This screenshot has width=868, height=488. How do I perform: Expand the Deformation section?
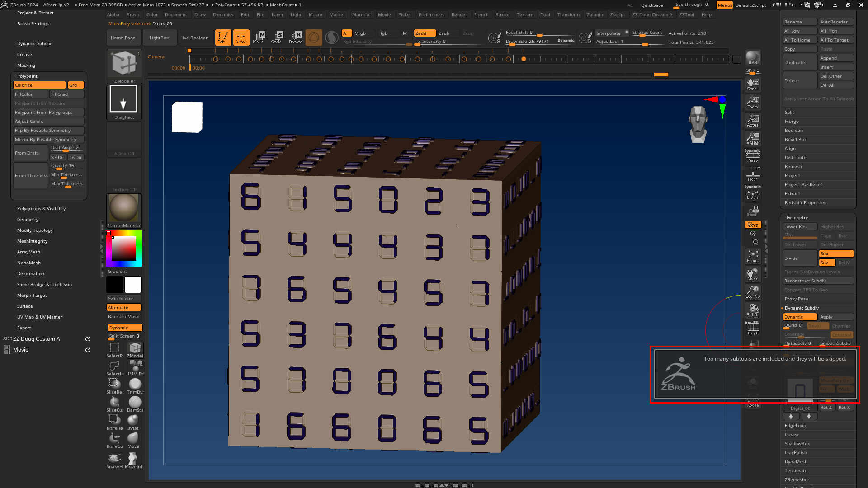(30, 273)
